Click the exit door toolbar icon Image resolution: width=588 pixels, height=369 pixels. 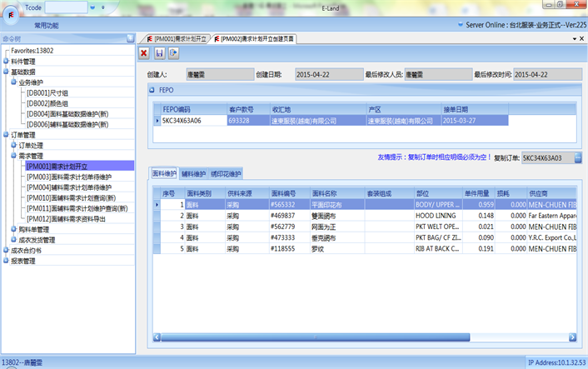click(x=172, y=53)
